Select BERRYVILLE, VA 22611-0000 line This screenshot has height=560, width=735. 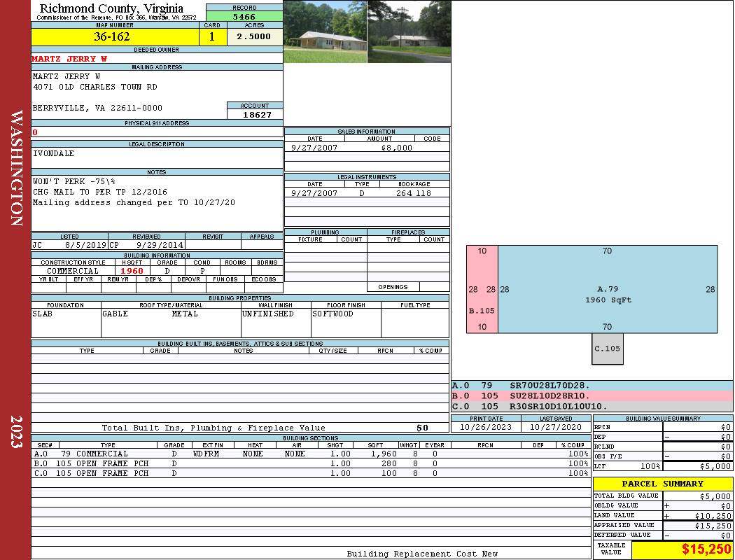tap(97, 108)
